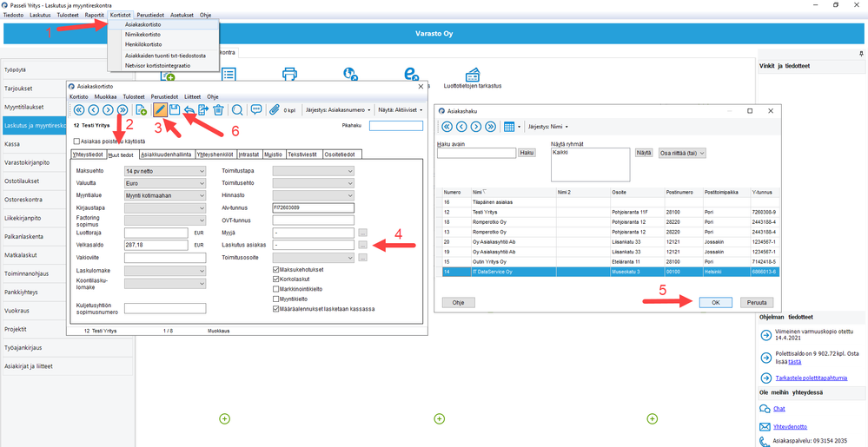Click the chat bubble icon

point(765,409)
